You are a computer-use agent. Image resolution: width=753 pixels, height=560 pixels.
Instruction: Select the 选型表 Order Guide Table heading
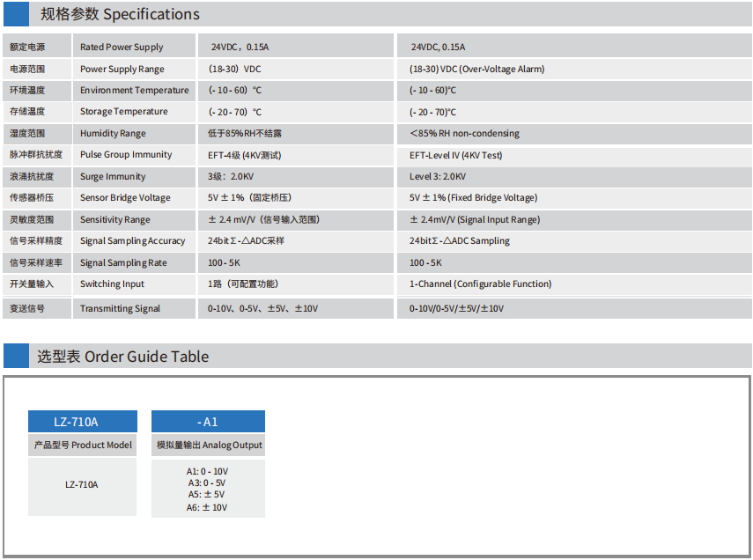122,357
